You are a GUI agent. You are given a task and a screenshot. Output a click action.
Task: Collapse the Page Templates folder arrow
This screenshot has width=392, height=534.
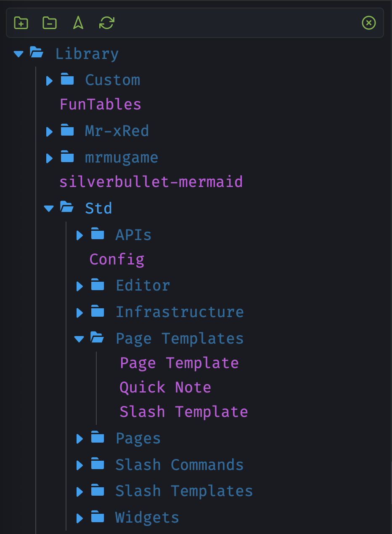click(x=79, y=339)
